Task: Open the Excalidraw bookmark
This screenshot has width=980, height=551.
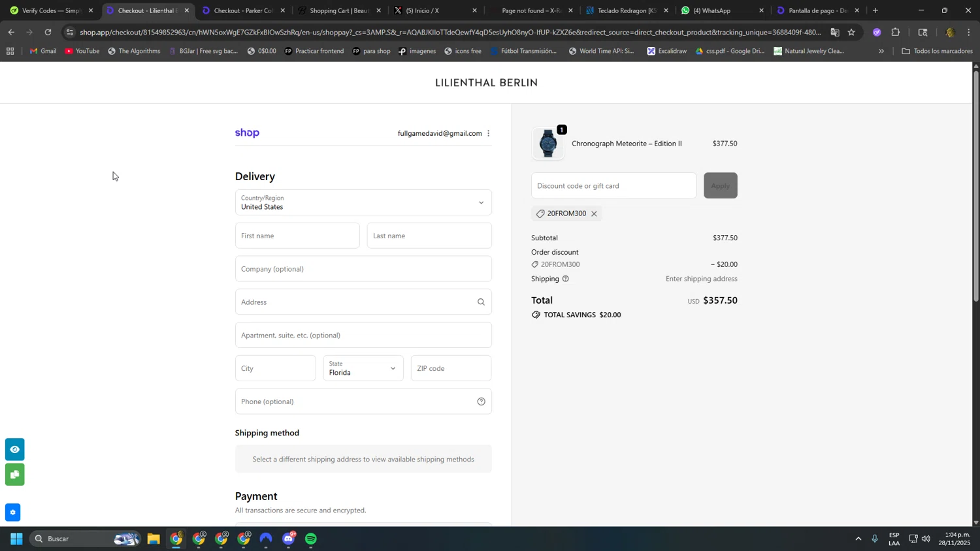Action: point(666,51)
